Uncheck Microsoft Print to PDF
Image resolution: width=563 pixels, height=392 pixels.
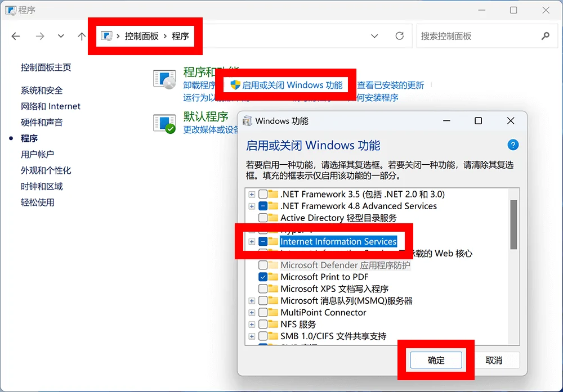(263, 277)
